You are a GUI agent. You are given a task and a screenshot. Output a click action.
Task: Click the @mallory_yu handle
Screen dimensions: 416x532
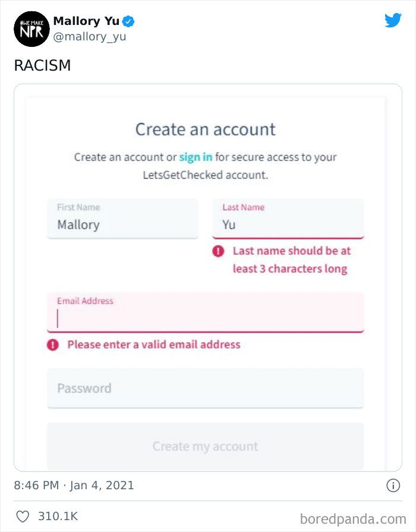pos(89,37)
